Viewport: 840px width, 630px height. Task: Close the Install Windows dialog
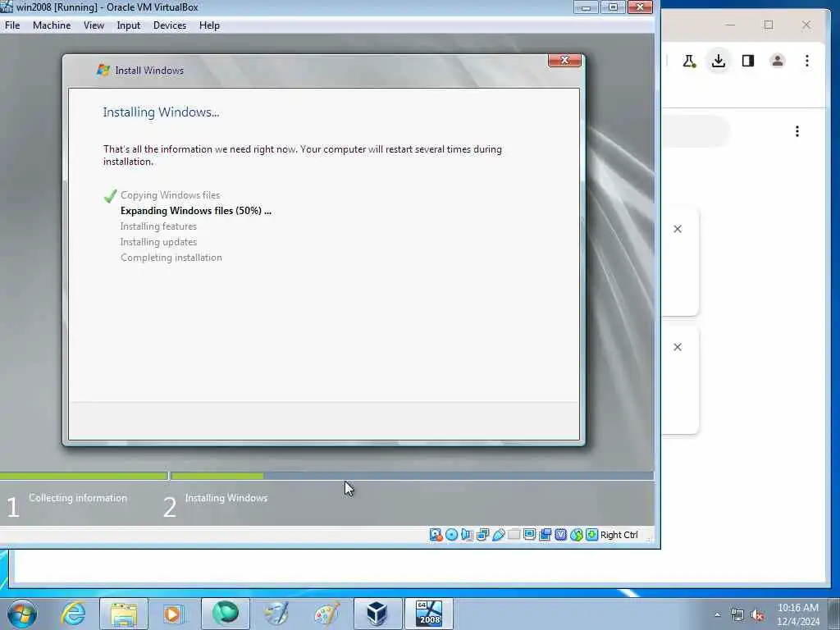(x=564, y=61)
